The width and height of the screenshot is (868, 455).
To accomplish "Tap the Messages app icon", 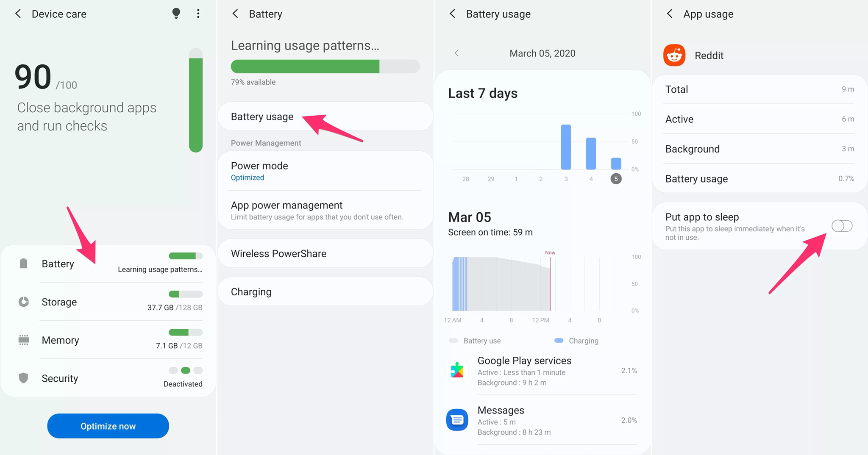I will pyautogui.click(x=457, y=420).
